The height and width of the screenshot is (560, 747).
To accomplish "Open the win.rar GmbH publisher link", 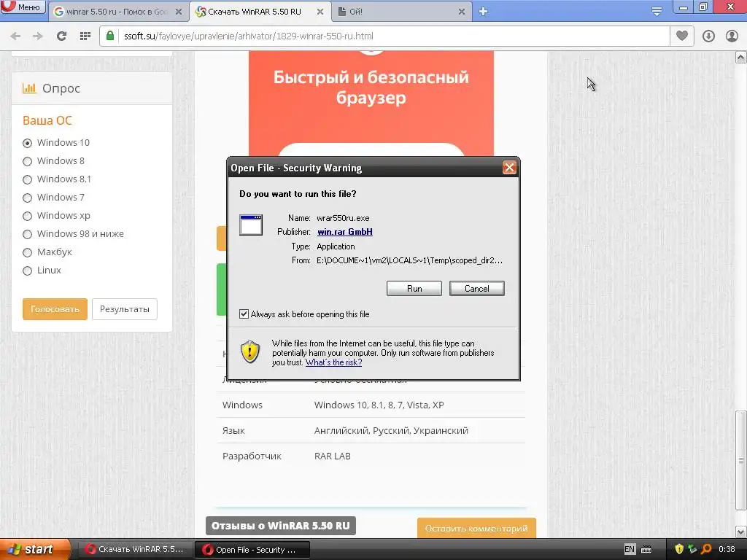I will coord(345,232).
